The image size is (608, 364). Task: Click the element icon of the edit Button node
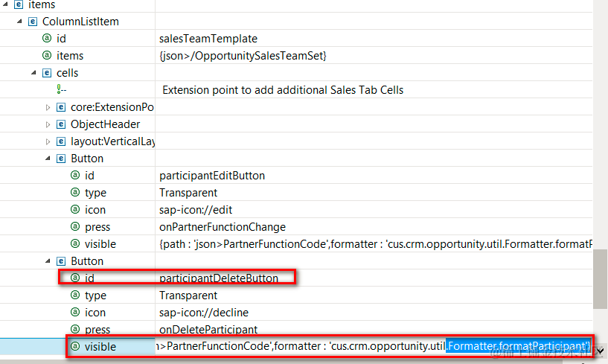(x=61, y=159)
